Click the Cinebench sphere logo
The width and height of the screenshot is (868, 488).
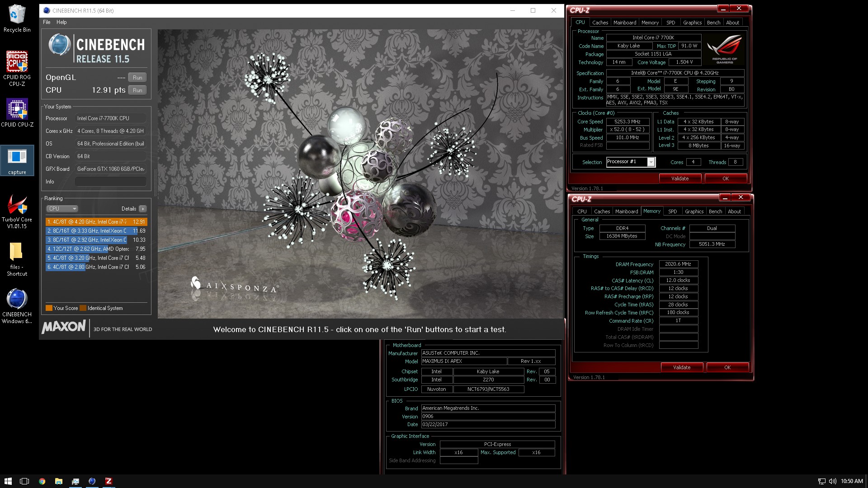59,45
